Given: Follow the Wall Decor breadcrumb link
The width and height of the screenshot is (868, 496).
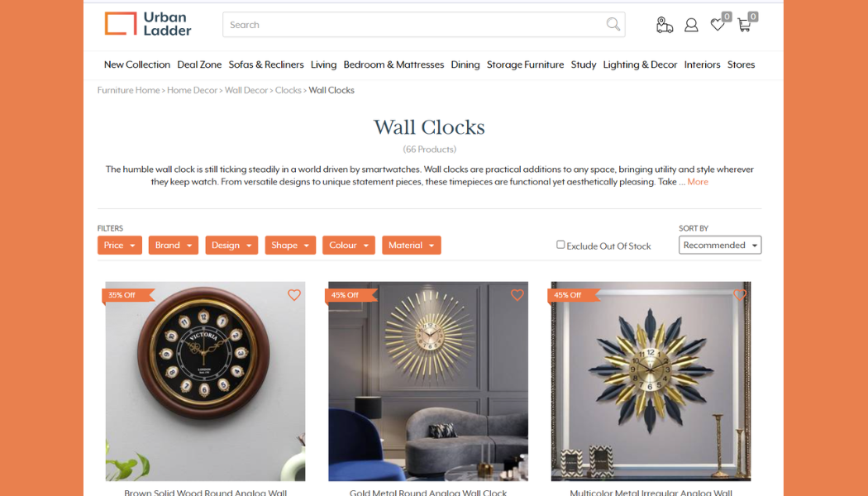Looking at the screenshot, I should click(246, 90).
